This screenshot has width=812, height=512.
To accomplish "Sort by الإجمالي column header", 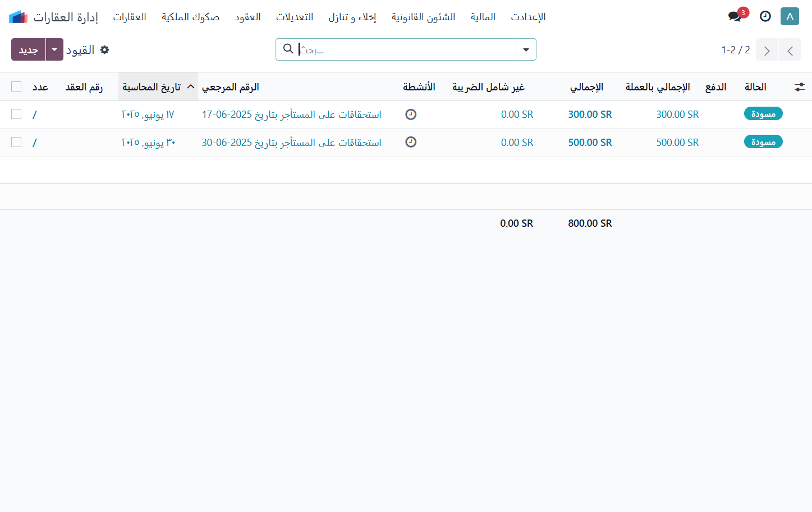I will click(586, 87).
